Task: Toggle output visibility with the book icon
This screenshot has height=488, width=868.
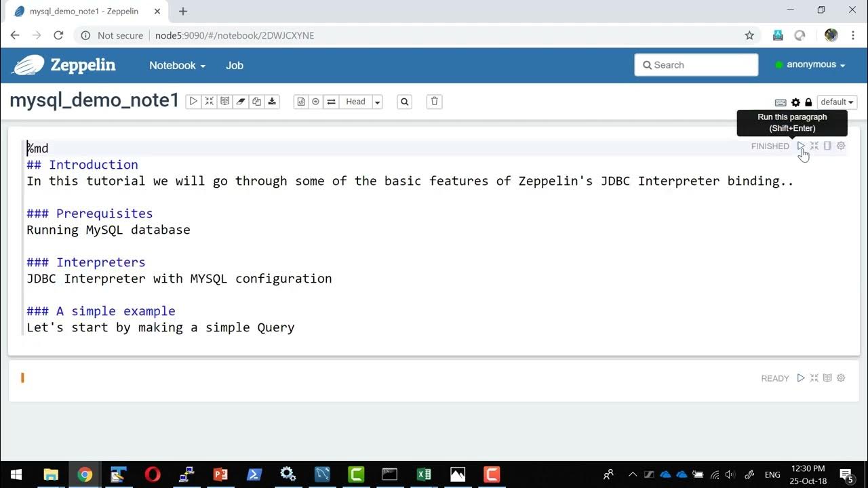Action: [x=224, y=102]
